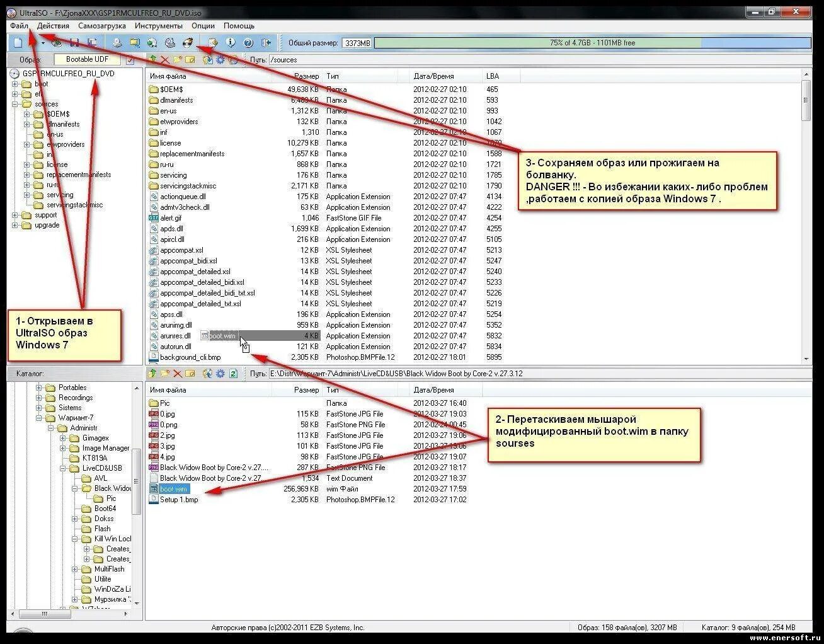Click the new folder icon in catalog toolbar
The image size is (824, 644).
tap(165, 374)
